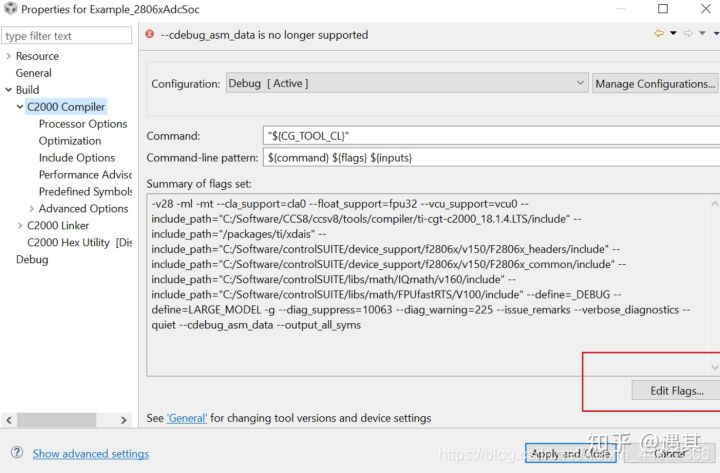Viewport: 720px width, 473px height.
Task: Open Optimization settings page
Action: (70, 141)
